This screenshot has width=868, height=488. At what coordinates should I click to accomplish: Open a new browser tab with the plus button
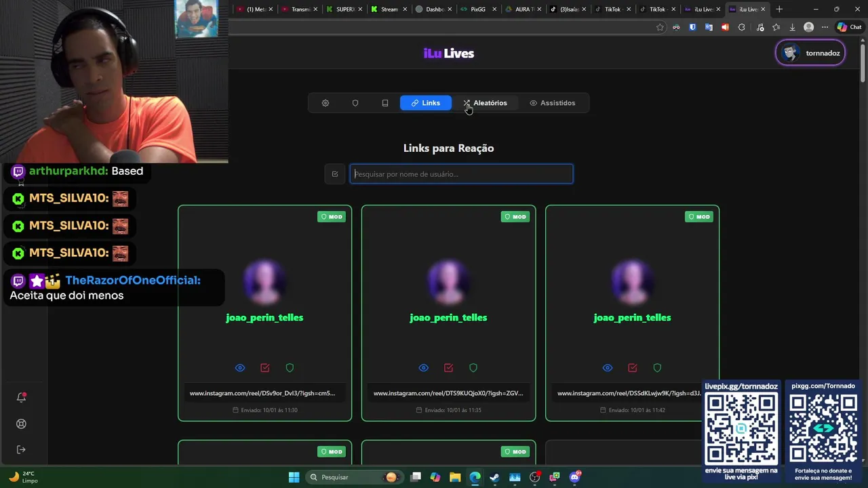779,9
